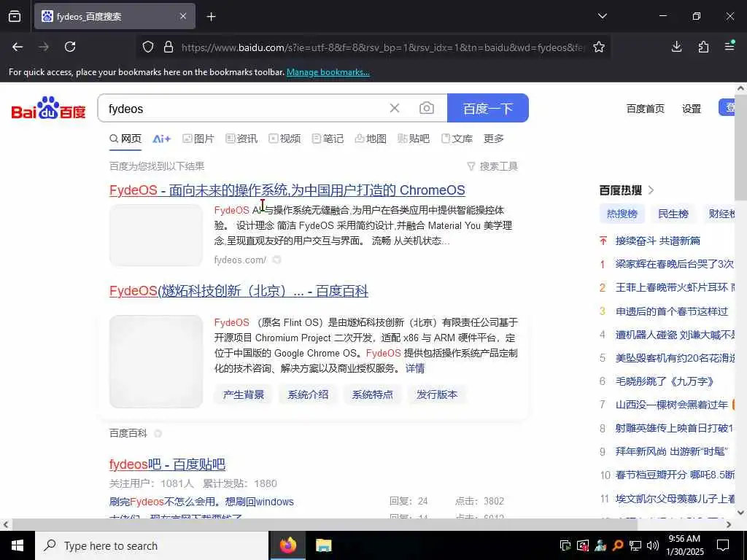Click the 百度一下 search button
747x560 pixels.
pyautogui.click(x=488, y=108)
